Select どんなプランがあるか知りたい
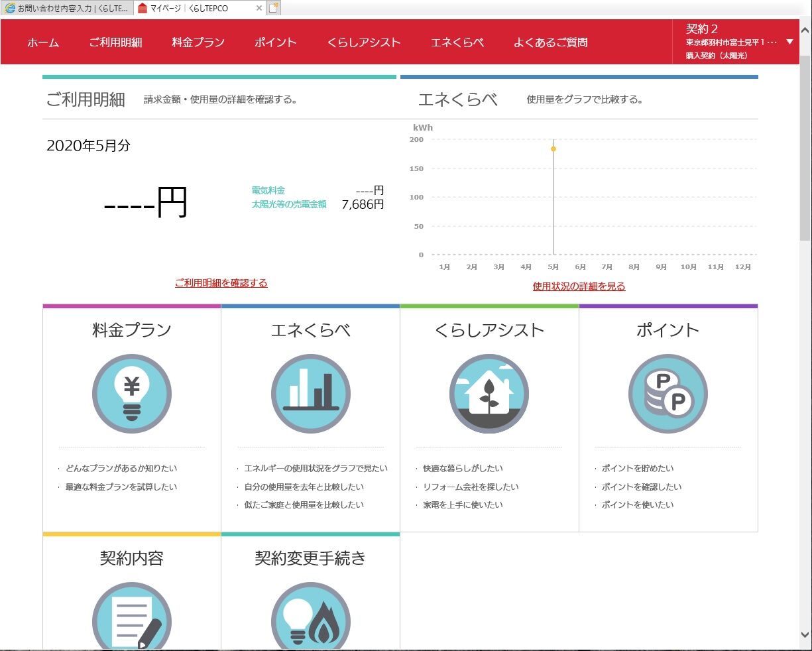812x651 pixels. tap(121, 468)
